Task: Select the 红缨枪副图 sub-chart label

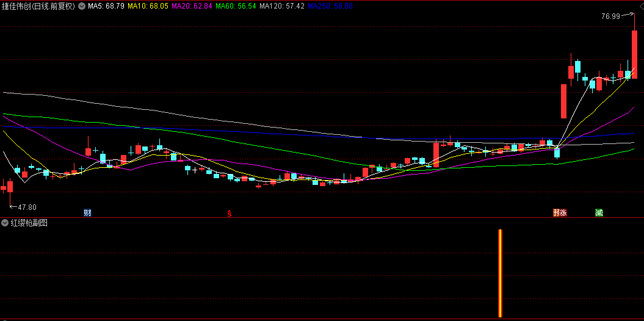Action: point(29,223)
